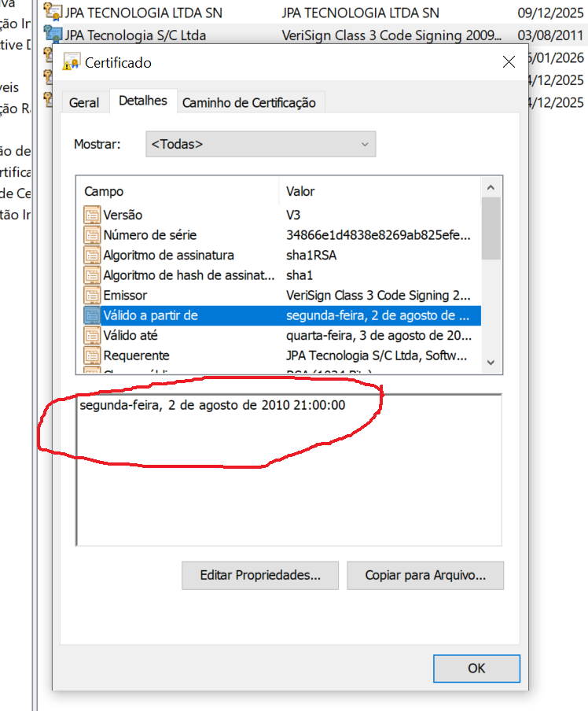Viewport: 588px width, 711px height.
Task: Click the Emissor field icon
Action: coord(92,296)
